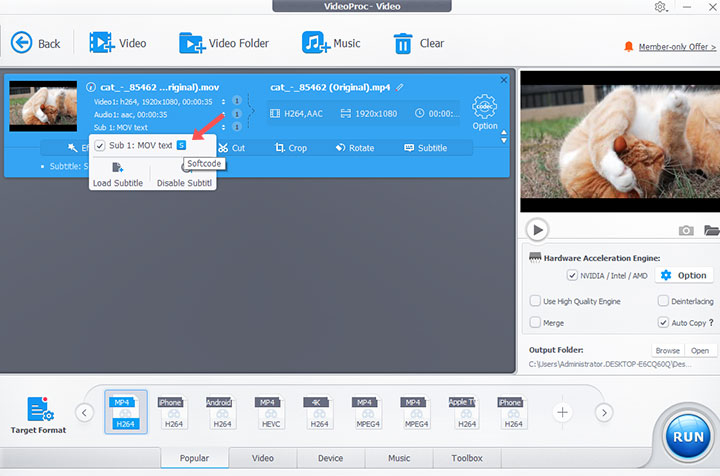Select Android H264 preset

(222, 412)
